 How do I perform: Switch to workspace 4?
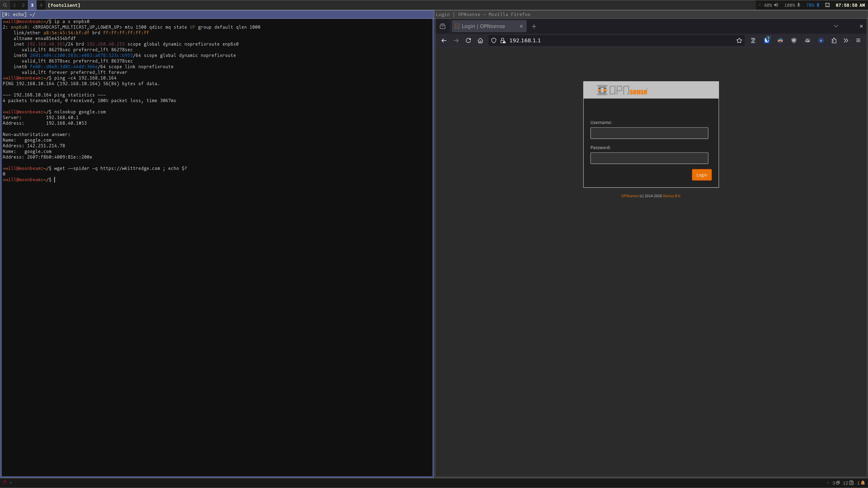pos(41,5)
